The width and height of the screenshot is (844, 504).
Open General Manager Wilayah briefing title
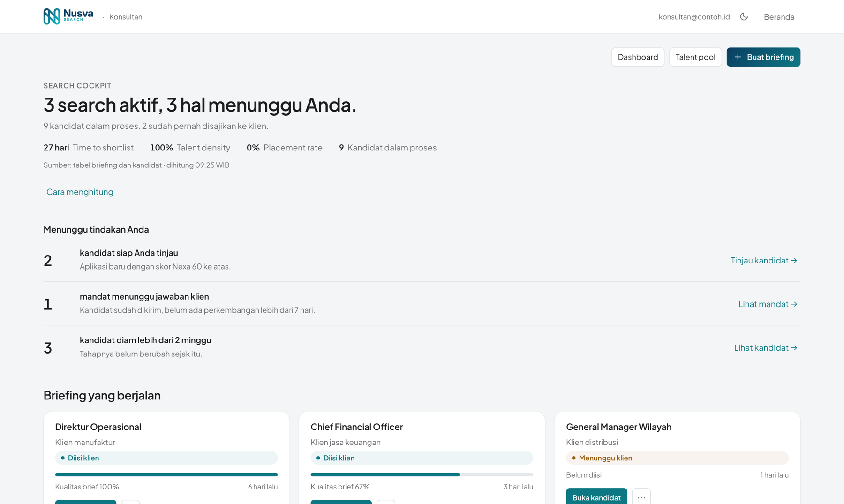pyautogui.click(x=618, y=427)
